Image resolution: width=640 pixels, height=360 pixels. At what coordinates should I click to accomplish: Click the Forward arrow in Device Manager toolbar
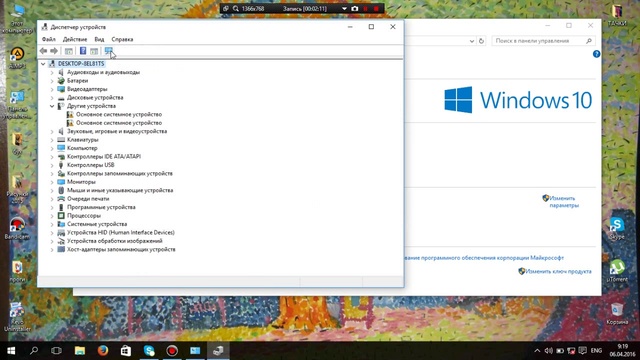[x=54, y=51]
